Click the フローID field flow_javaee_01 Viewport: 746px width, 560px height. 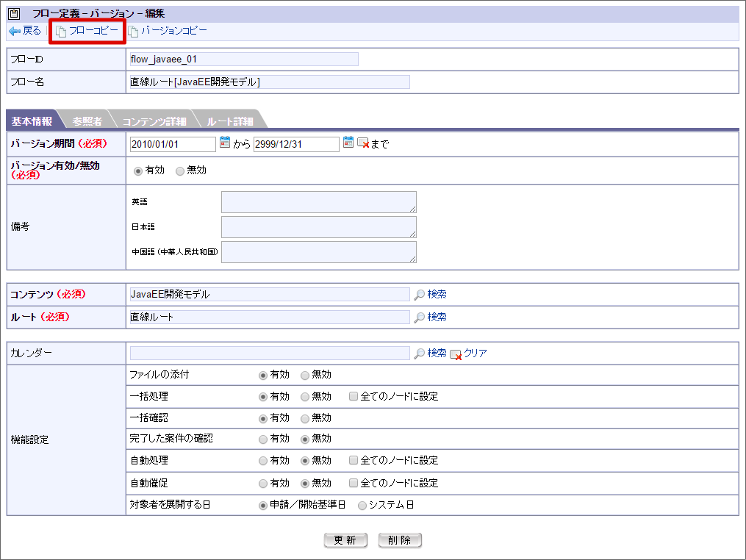[244, 60]
